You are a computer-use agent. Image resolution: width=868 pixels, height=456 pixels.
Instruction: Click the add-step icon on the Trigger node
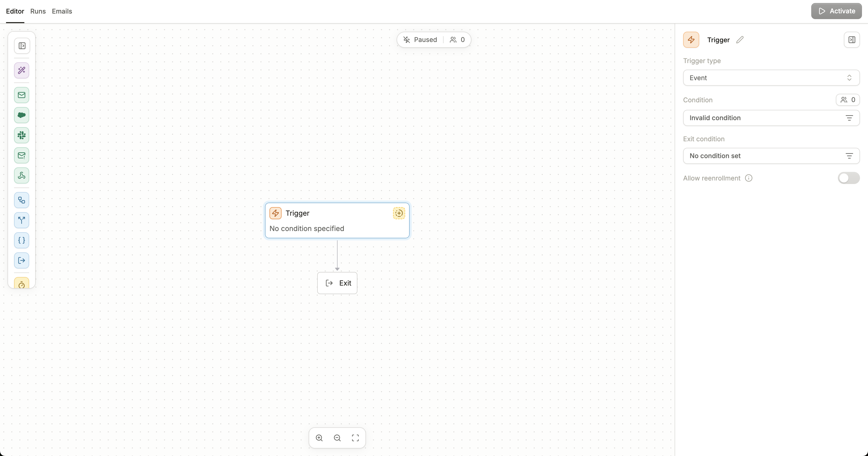(x=399, y=213)
